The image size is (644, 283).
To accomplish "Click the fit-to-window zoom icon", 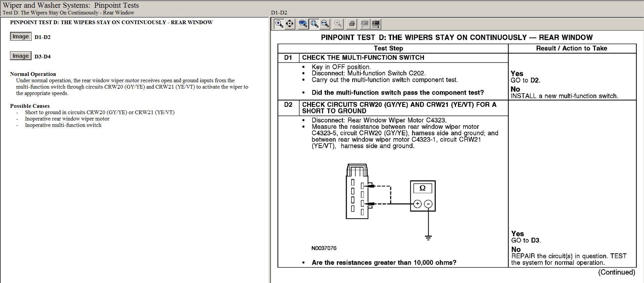I will tap(314, 24).
